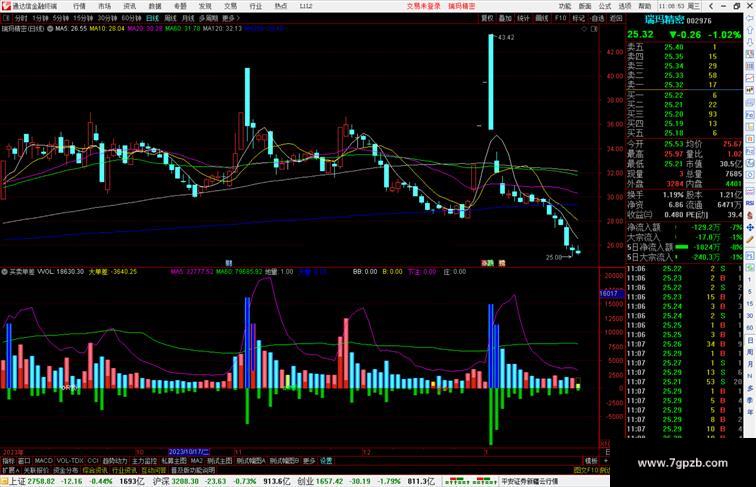The width and height of the screenshot is (756, 487).
Task: Click the diamond icon at chart top-right
Action: [584, 29]
